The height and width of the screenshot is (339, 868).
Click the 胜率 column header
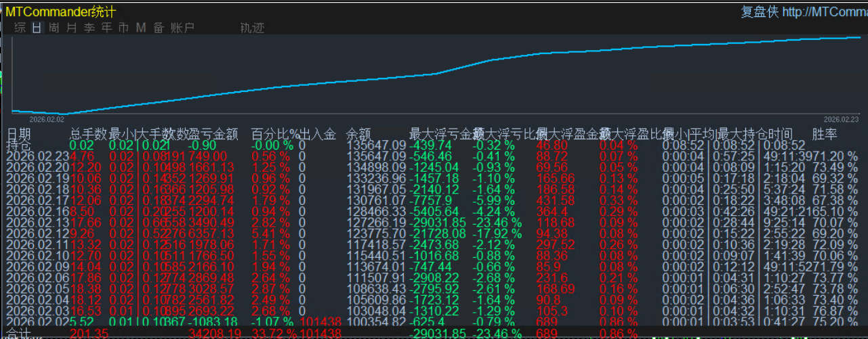tap(825, 134)
